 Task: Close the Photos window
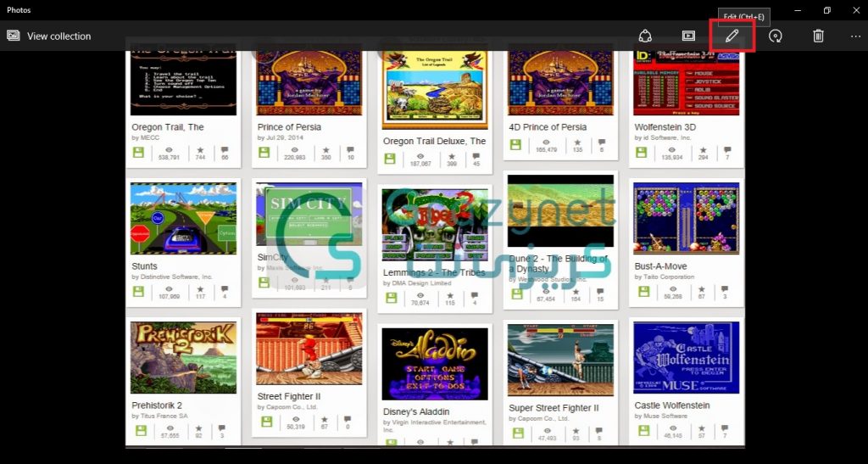855,10
